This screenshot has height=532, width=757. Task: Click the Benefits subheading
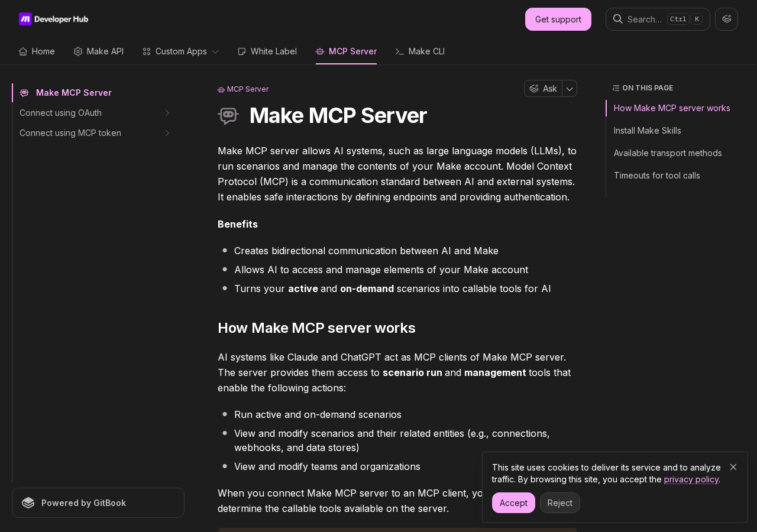click(x=238, y=225)
